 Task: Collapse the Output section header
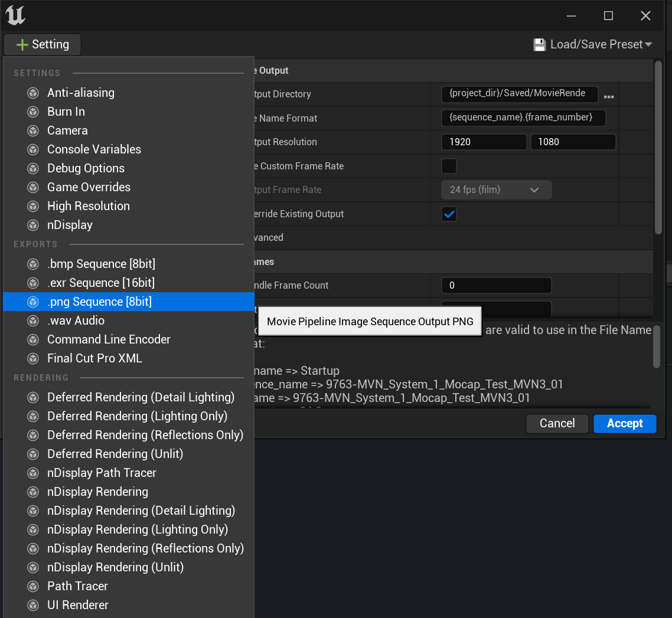click(454, 71)
